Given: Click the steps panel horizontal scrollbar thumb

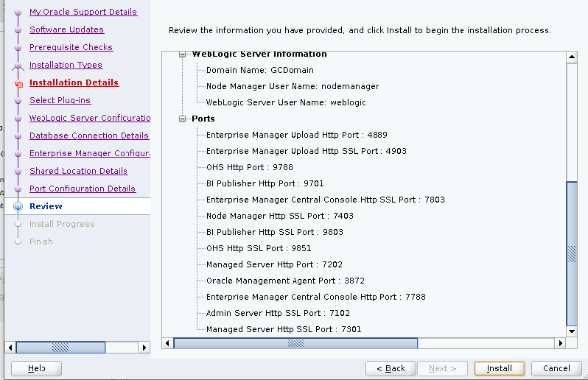Looking at the screenshot, I should (60, 348).
